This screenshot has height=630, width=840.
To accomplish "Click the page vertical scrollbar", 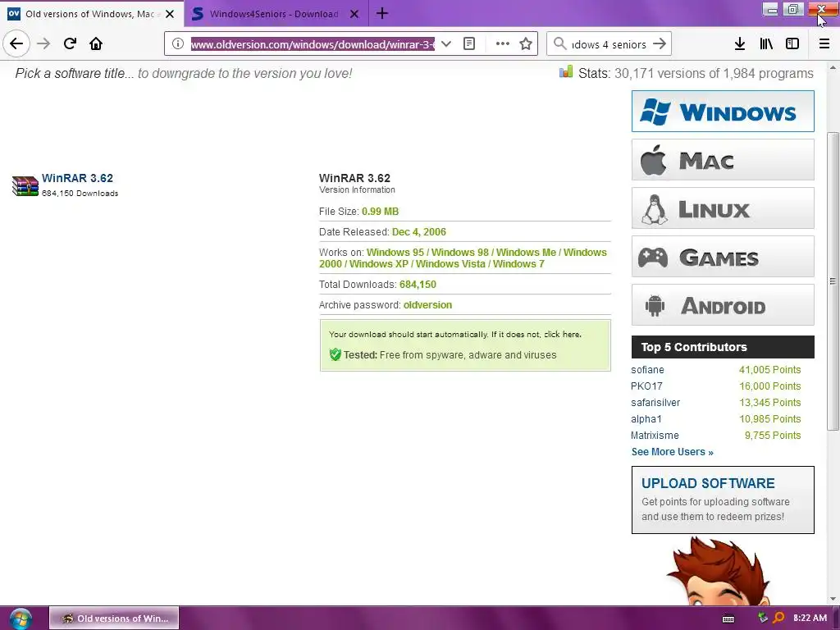I will click(833, 281).
